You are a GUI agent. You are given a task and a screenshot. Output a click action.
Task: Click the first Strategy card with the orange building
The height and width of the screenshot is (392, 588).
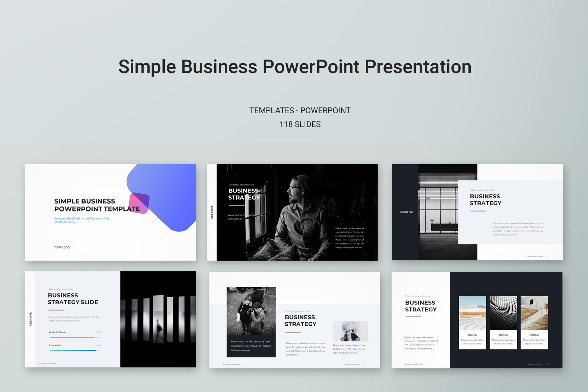[472, 322]
